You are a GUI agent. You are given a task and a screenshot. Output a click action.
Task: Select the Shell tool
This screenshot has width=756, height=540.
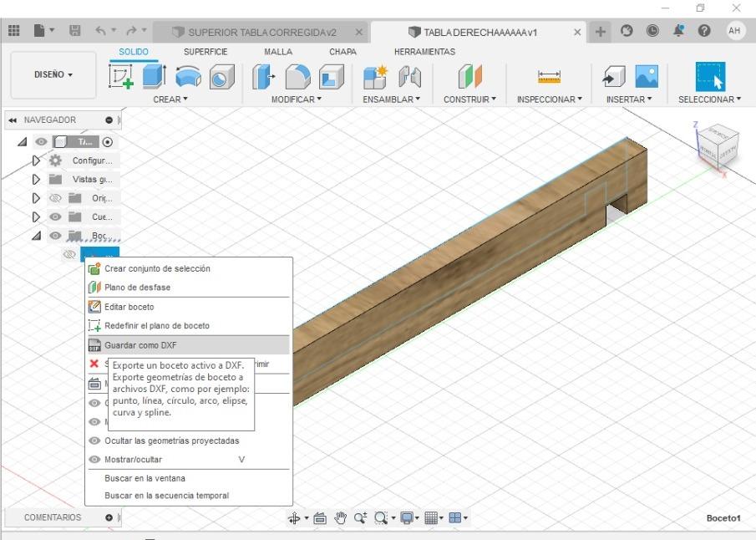pyautogui.click(x=332, y=76)
